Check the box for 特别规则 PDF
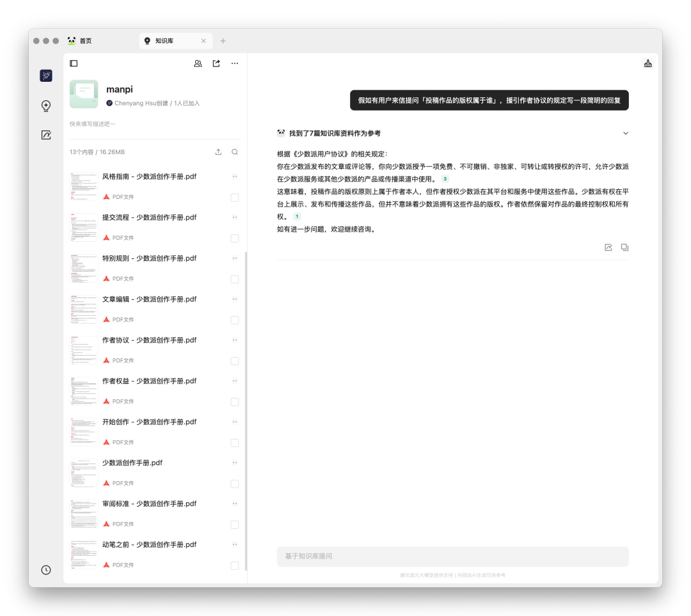Viewport: 691px width, 616px height. 235,280
